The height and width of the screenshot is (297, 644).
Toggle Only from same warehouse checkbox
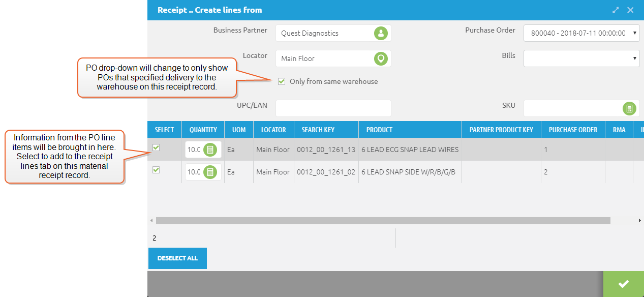click(282, 81)
